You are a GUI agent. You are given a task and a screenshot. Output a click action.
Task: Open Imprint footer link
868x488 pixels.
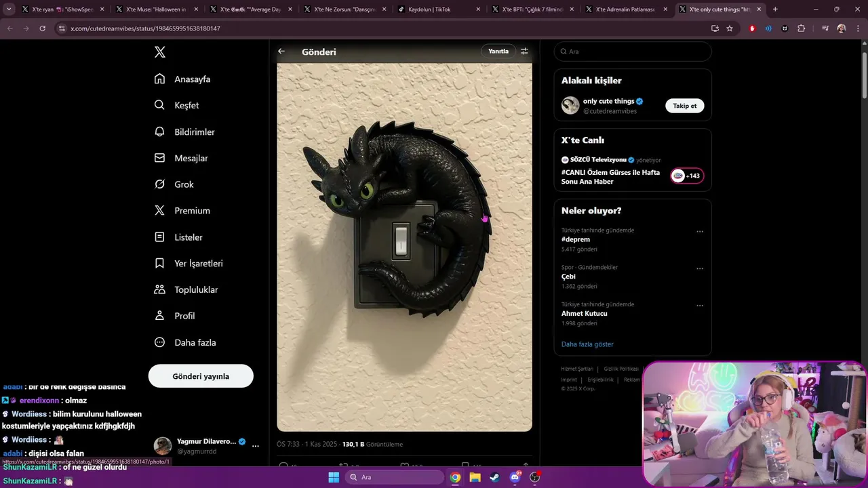point(569,380)
